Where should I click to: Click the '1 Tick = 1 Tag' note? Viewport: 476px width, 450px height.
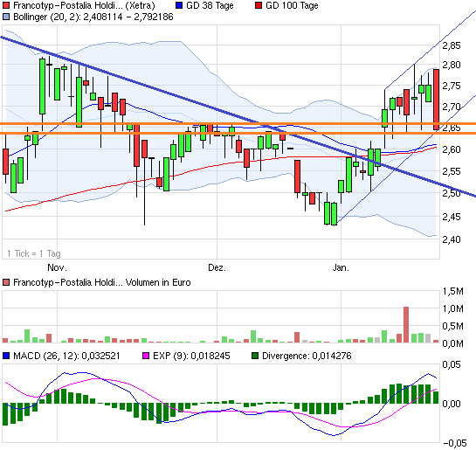click(34, 253)
